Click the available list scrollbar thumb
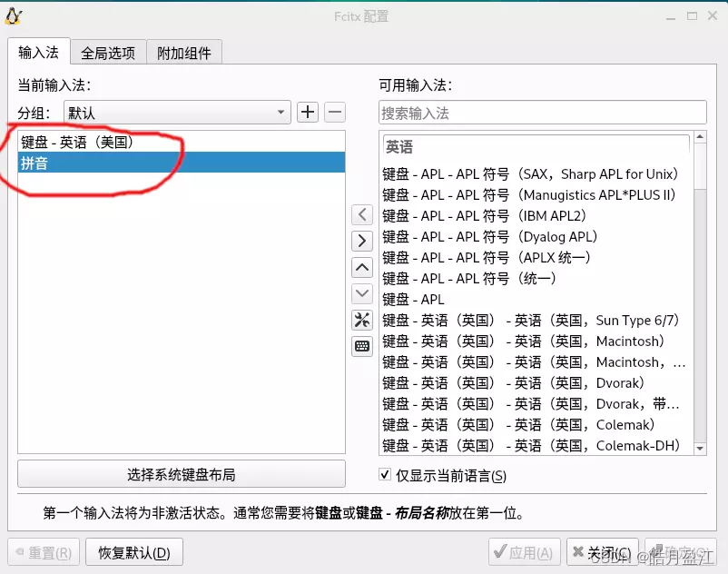The height and width of the screenshot is (574, 728). click(x=700, y=166)
